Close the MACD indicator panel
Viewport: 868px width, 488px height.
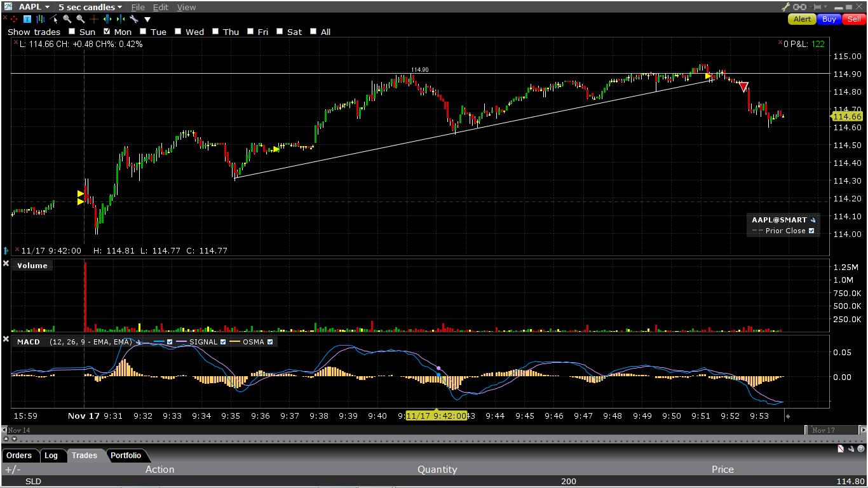pos(6,339)
